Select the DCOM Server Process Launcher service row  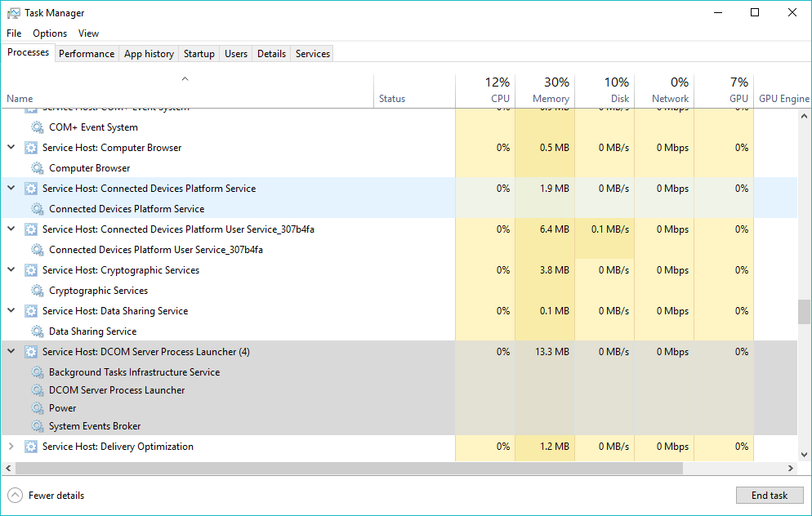(x=117, y=390)
